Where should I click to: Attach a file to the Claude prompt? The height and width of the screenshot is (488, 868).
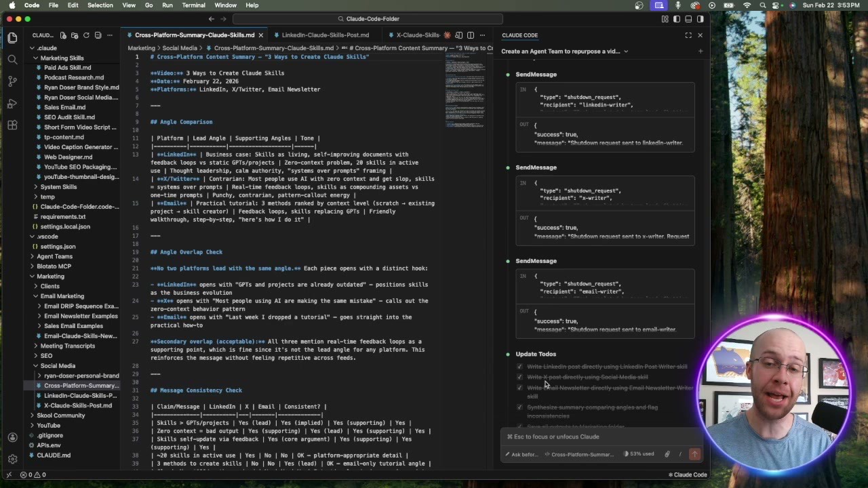tap(667, 454)
